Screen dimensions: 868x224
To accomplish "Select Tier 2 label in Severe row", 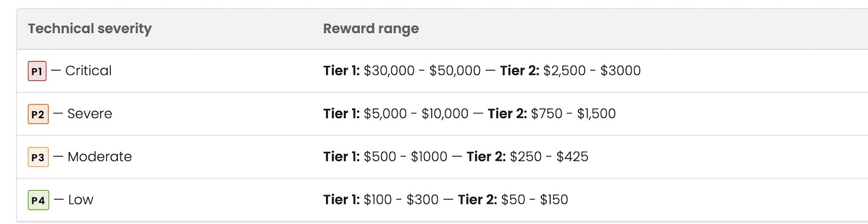I will click(507, 113).
